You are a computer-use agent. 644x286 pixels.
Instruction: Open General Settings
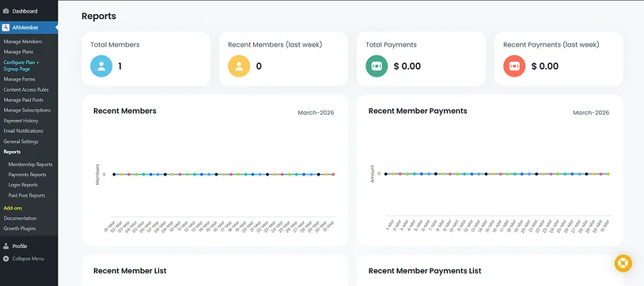pyautogui.click(x=21, y=141)
